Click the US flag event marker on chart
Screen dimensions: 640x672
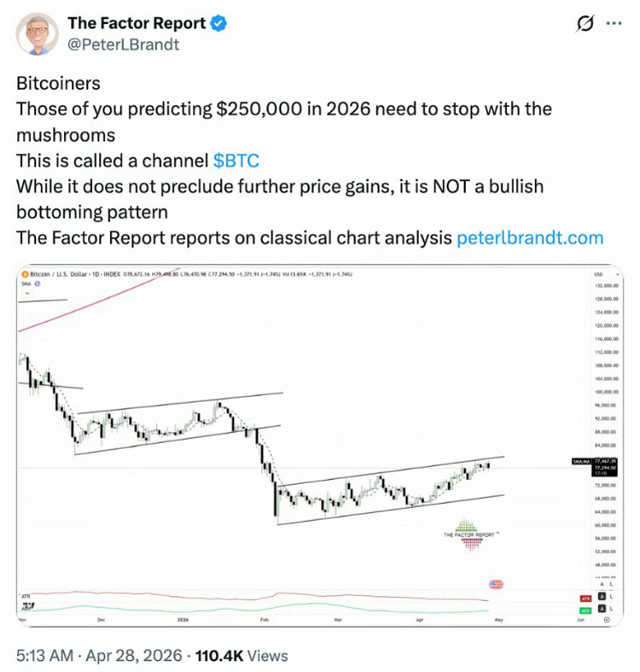[497, 584]
